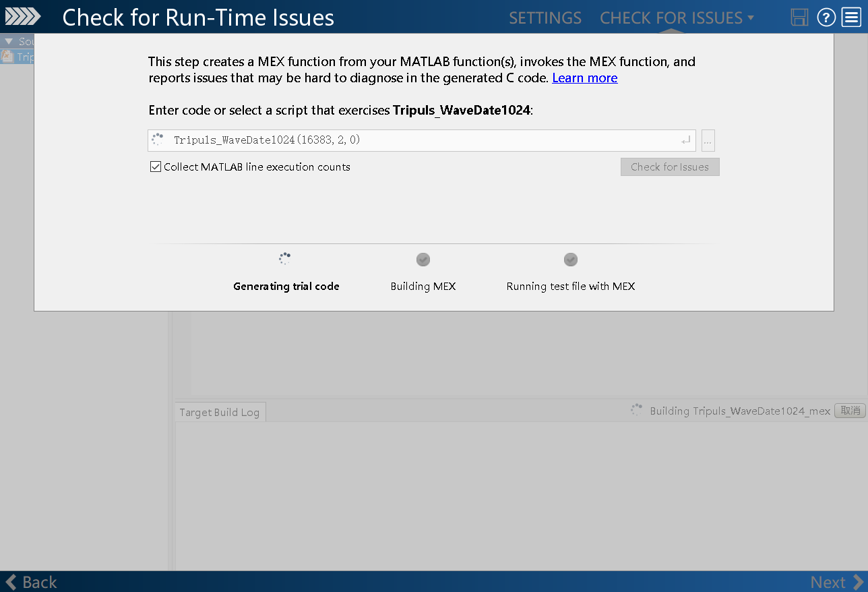Open the SETTINGS tab
The image size is (868, 592).
(x=545, y=18)
